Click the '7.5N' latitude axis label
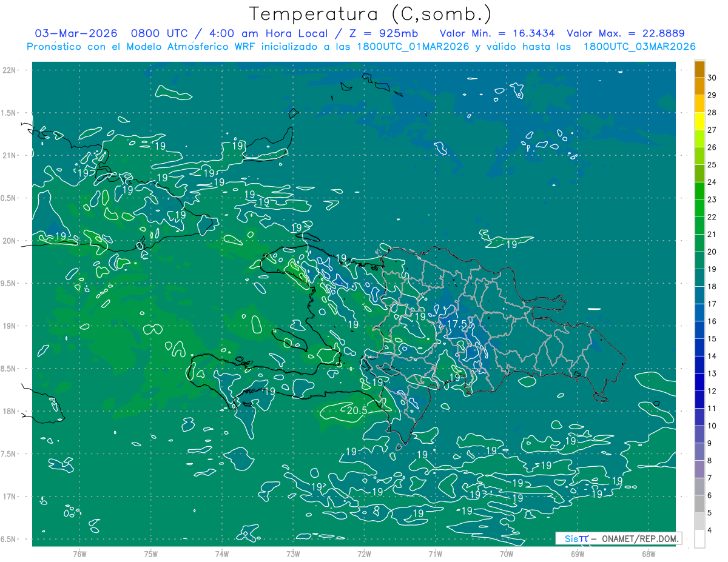Image resolution: width=728 pixels, height=562 pixels. [x=9, y=454]
